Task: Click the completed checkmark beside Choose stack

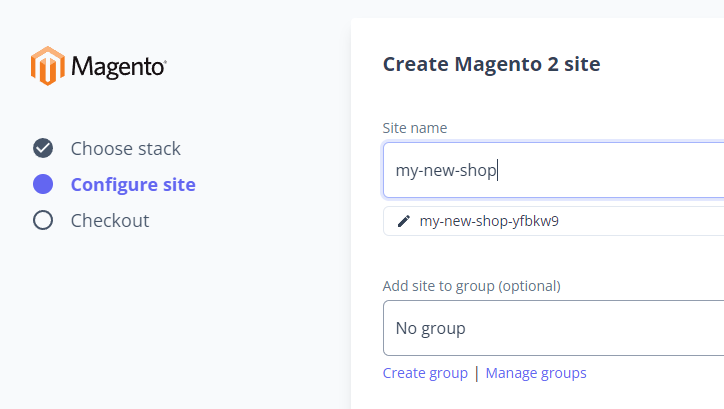Action: [43, 148]
